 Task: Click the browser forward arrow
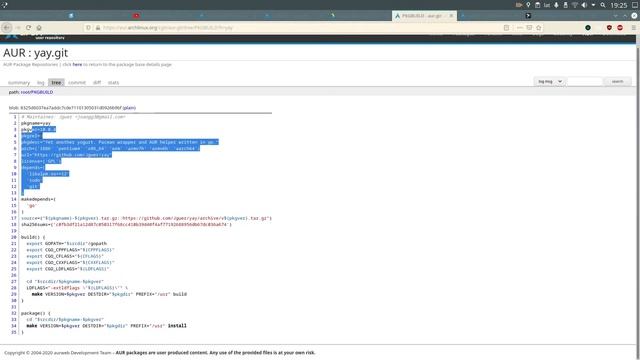point(18,27)
